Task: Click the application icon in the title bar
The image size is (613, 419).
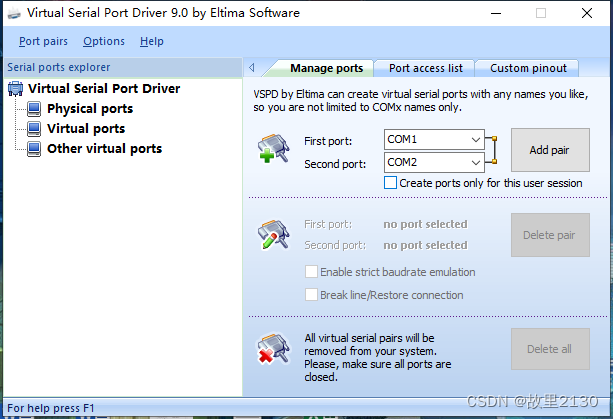Action: click(x=14, y=13)
